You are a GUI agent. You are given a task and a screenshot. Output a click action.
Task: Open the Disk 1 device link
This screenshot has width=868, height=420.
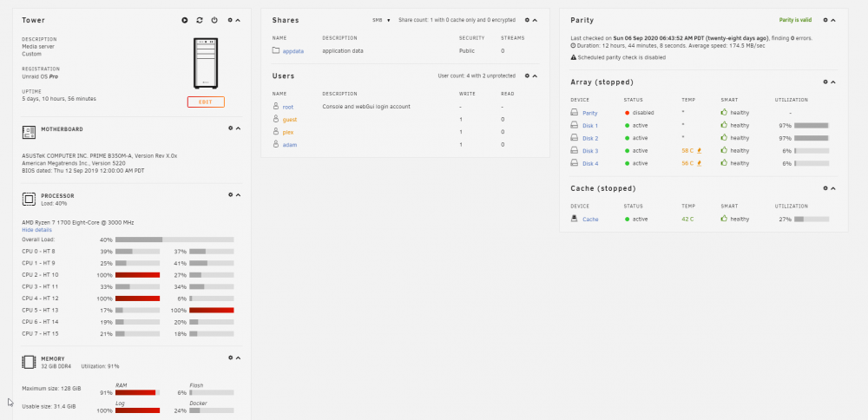(x=590, y=126)
